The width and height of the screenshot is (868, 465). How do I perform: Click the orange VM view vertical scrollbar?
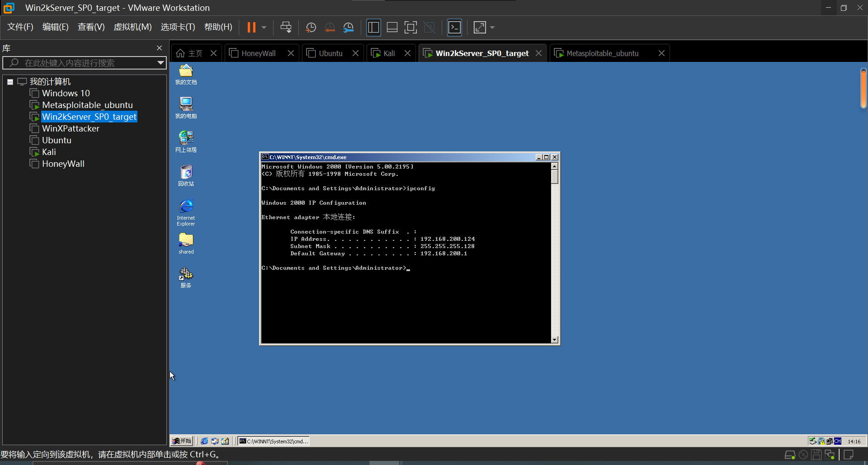[x=863, y=88]
